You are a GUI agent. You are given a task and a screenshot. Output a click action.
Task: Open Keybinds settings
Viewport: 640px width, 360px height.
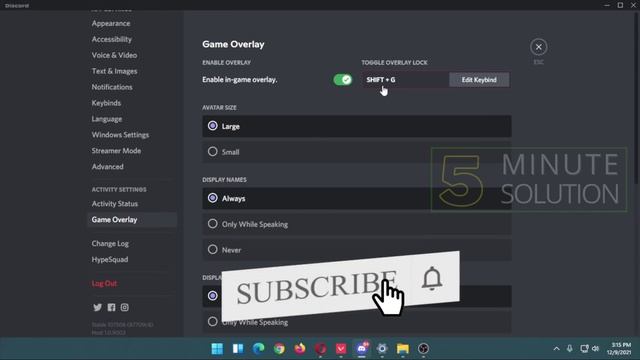click(x=106, y=103)
